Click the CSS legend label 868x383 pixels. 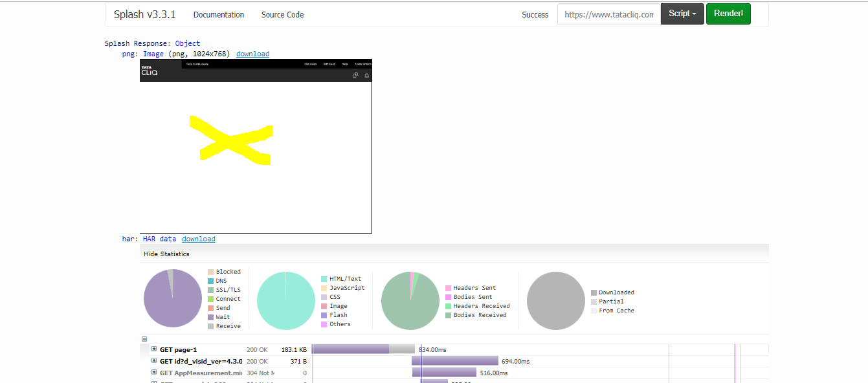[335, 297]
